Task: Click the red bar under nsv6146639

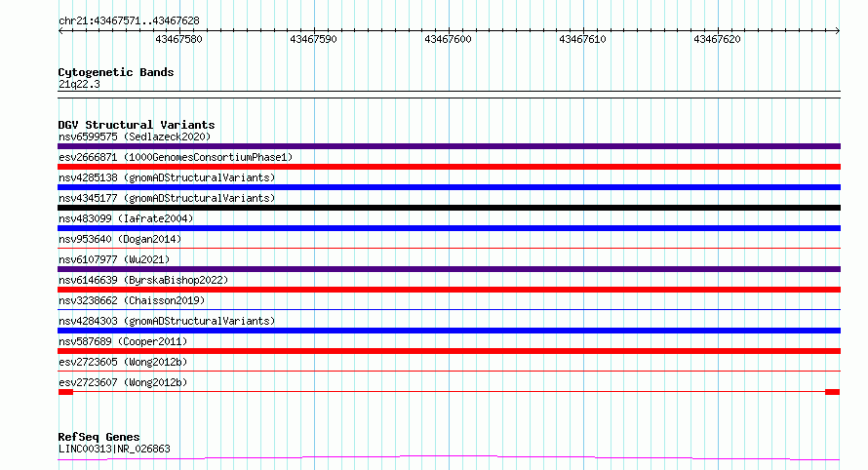Action: point(449,290)
